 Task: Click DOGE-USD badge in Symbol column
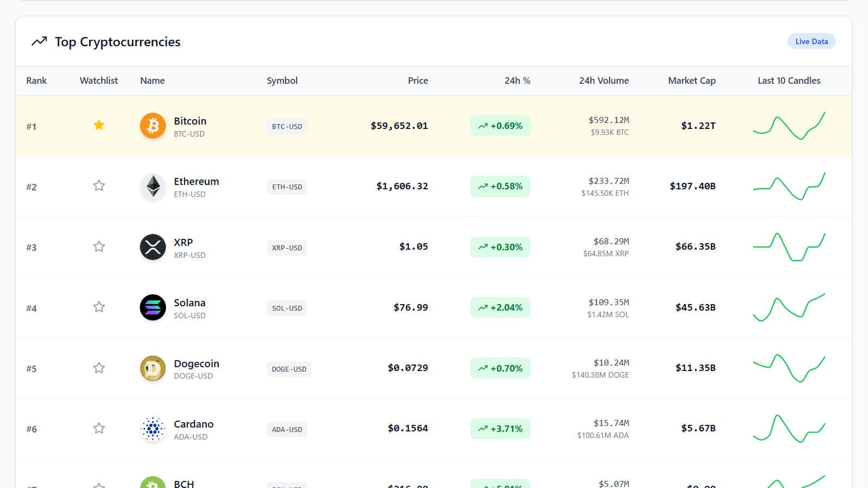(289, 369)
